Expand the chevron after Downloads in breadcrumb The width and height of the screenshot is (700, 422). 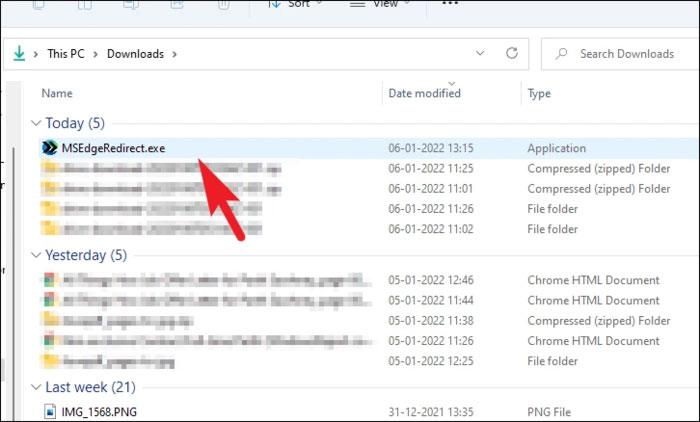coord(174,54)
